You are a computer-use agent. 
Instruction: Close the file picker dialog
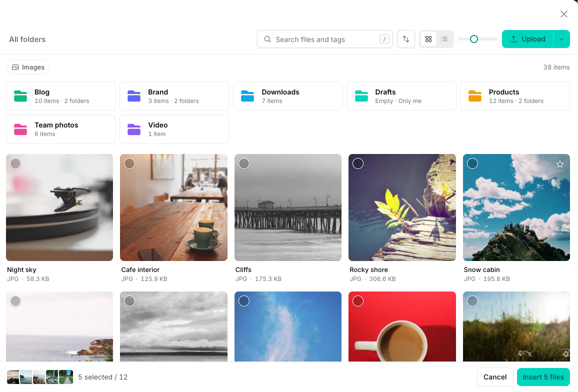[x=563, y=14]
